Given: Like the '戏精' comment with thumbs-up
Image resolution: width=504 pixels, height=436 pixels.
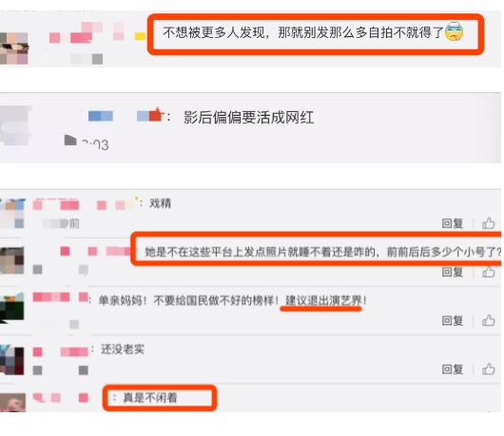Looking at the screenshot, I should (488, 222).
